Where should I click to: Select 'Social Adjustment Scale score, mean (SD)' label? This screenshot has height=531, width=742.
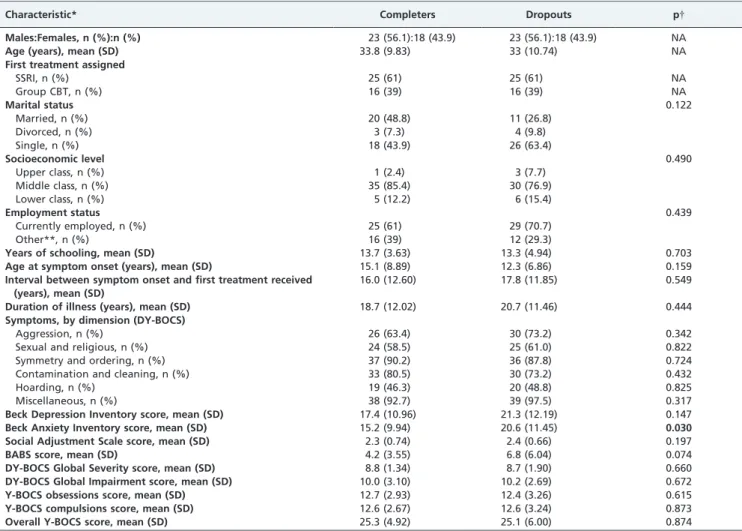pyautogui.click(x=107, y=441)
